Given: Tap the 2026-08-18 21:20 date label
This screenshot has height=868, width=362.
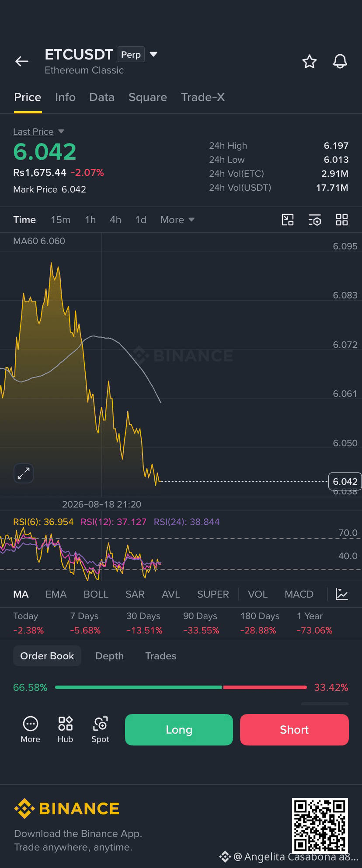Looking at the screenshot, I should click(101, 504).
